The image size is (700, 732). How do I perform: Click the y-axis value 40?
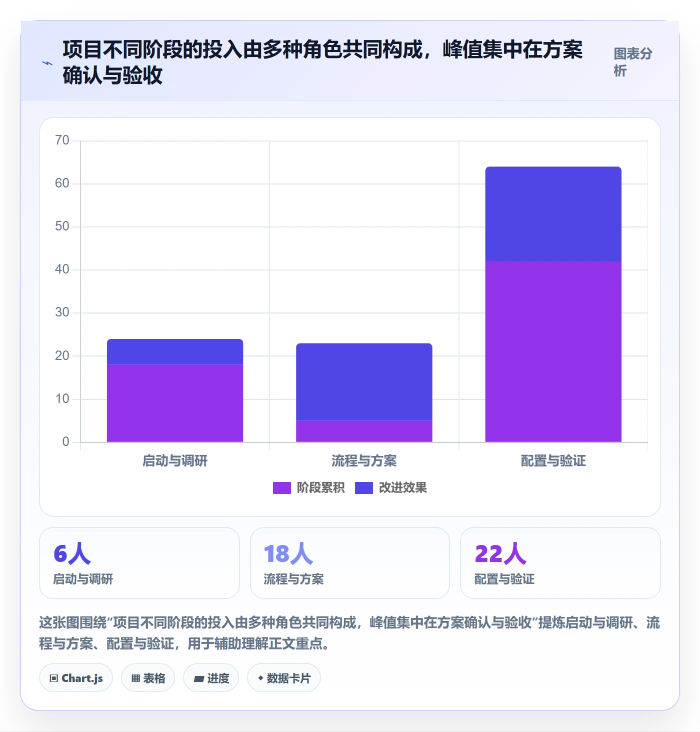click(x=62, y=269)
